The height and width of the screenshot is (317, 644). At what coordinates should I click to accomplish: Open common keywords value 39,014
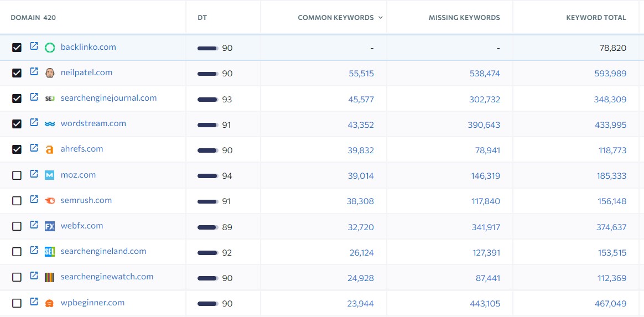(x=361, y=176)
